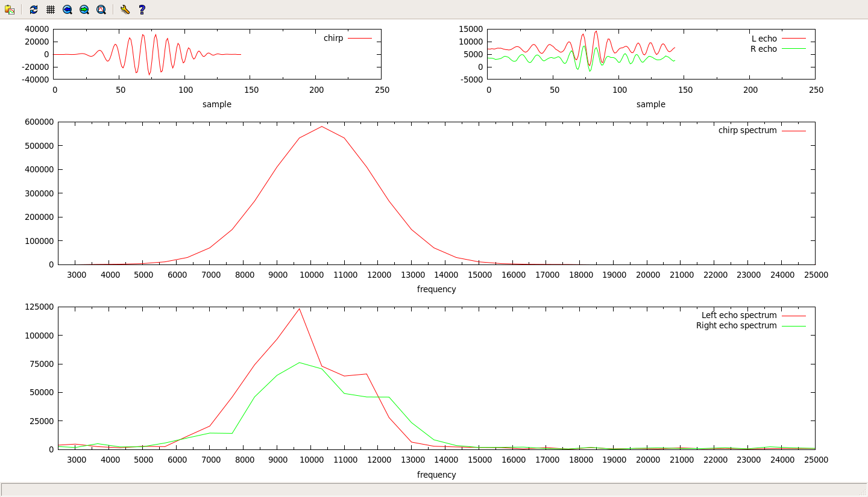Image resolution: width=868 pixels, height=497 pixels.
Task: Toggle the grid display icon
Action: [51, 10]
